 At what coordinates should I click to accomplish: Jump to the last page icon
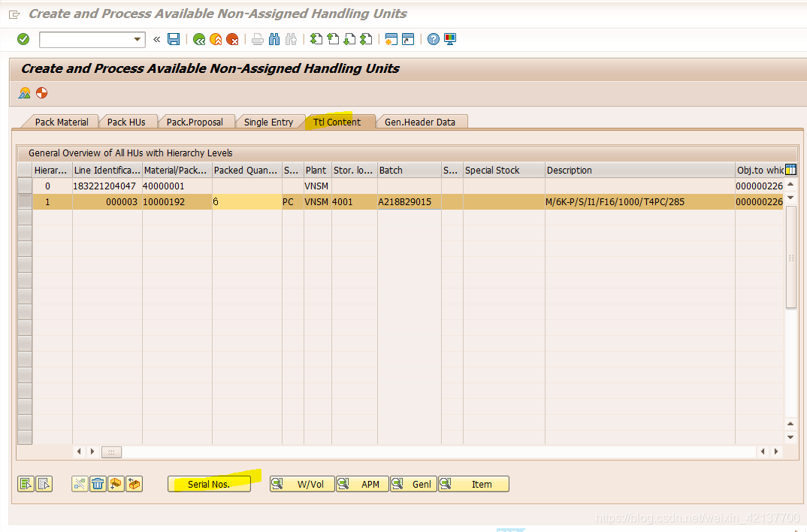coord(366,39)
